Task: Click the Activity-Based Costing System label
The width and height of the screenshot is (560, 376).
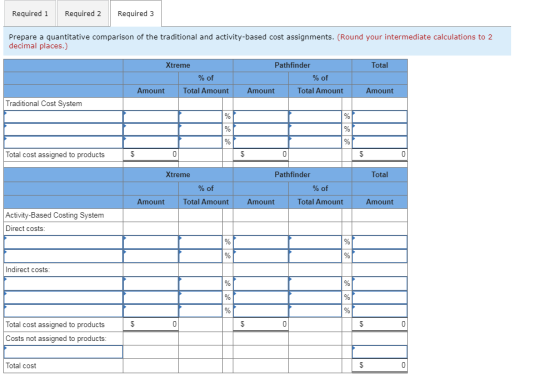Action: coord(55,215)
